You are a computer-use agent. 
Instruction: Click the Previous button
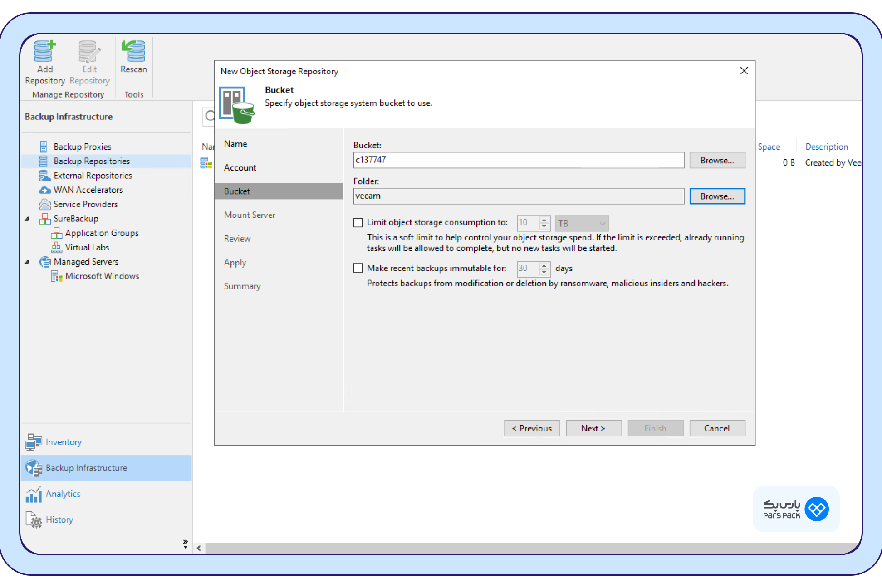[x=532, y=428]
